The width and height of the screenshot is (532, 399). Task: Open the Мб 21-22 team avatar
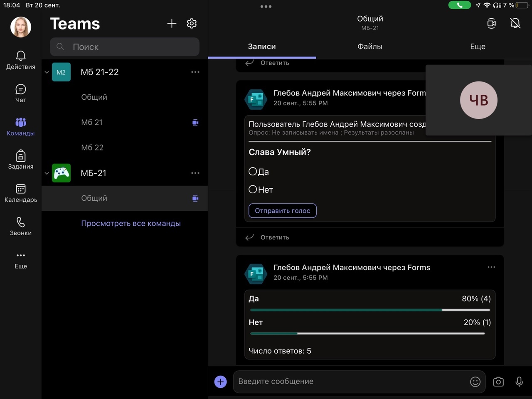click(61, 72)
